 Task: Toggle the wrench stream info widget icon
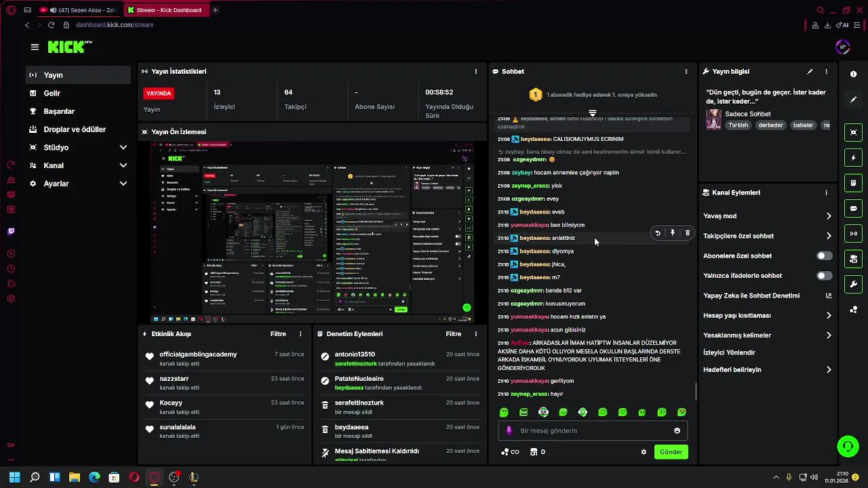pos(853,284)
